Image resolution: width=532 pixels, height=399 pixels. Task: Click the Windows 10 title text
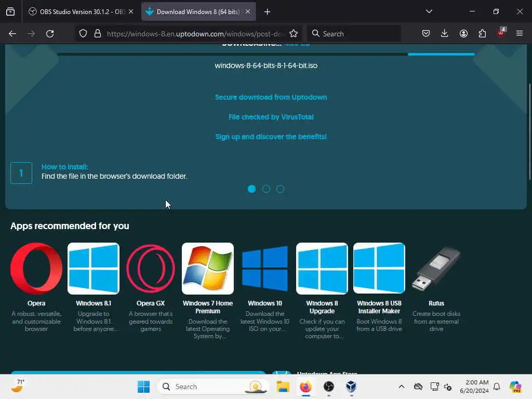(x=265, y=303)
